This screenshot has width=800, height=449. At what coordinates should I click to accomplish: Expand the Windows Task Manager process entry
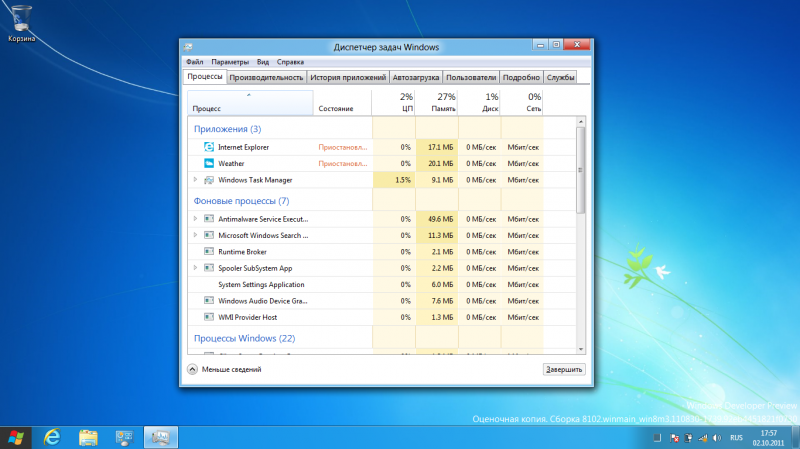[195, 180]
